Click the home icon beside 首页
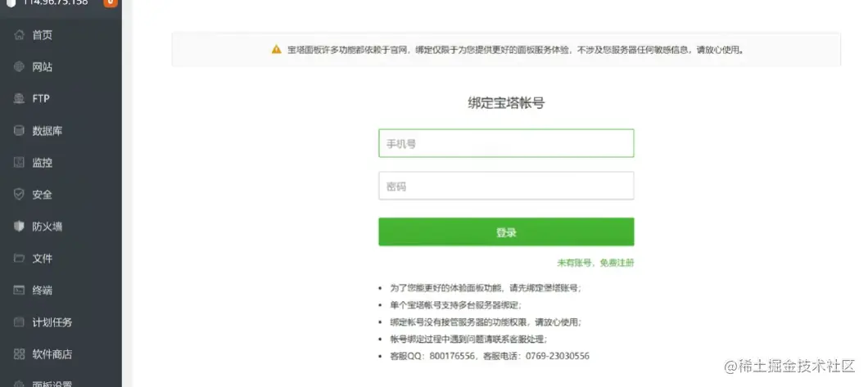The height and width of the screenshot is (387, 868). [x=20, y=35]
